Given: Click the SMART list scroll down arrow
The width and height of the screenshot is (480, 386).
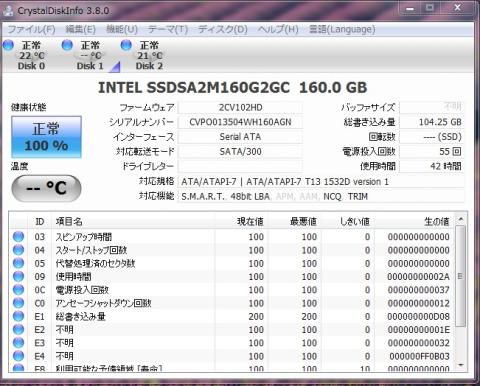Looking at the screenshot, I should click(461, 365).
